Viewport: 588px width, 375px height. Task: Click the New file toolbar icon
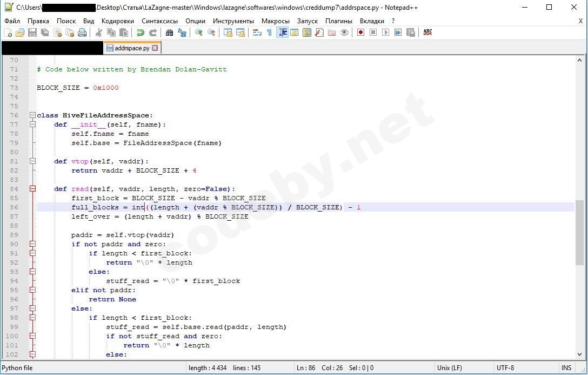point(8,32)
